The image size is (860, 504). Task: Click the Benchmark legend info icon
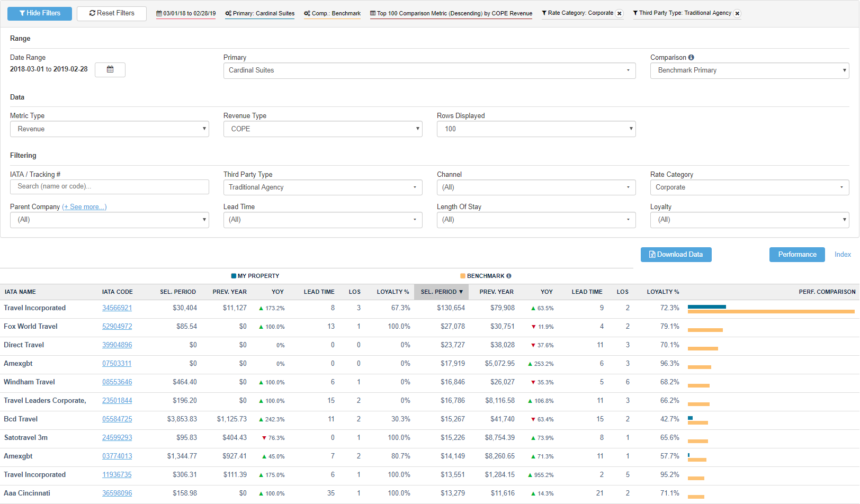(509, 276)
